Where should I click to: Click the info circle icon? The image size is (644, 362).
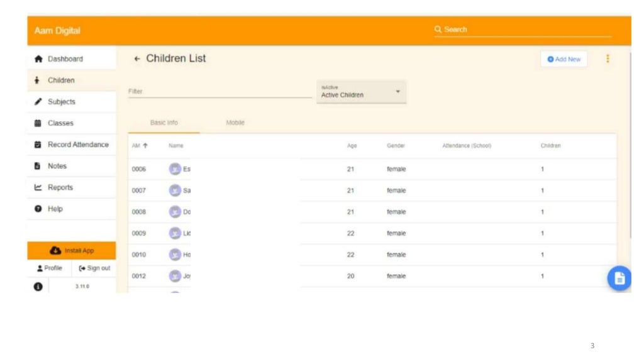(38, 287)
